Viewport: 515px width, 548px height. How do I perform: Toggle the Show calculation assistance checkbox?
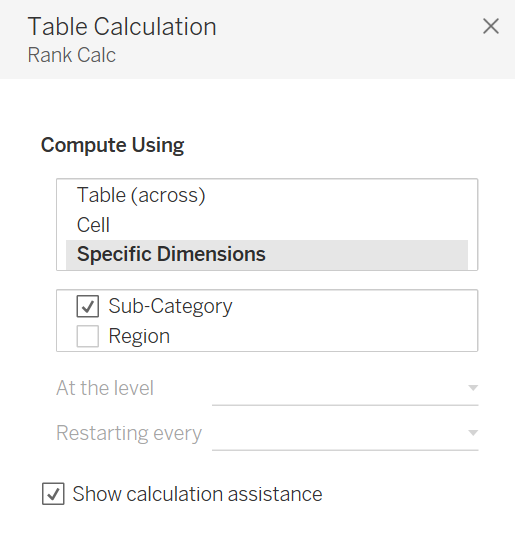click(53, 494)
